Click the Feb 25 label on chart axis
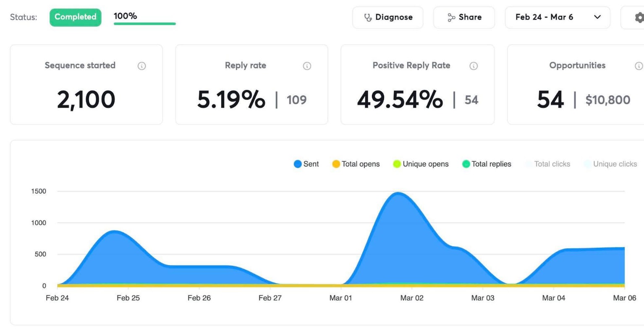 pyautogui.click(x=128, y=298)
